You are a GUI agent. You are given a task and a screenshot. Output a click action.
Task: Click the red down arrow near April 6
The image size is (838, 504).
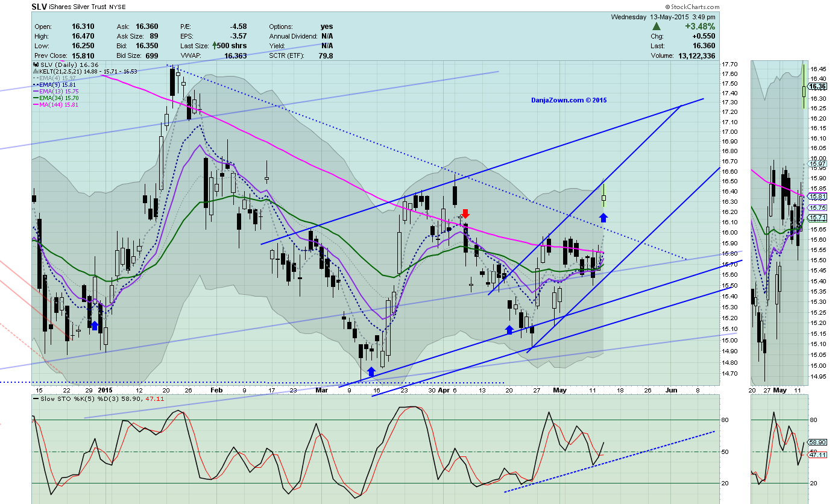click(x=465, y=213)
